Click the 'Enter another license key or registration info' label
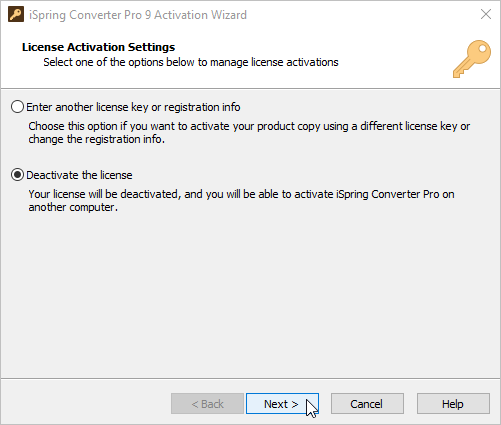 pyautogui.click(x=133, y=107)
